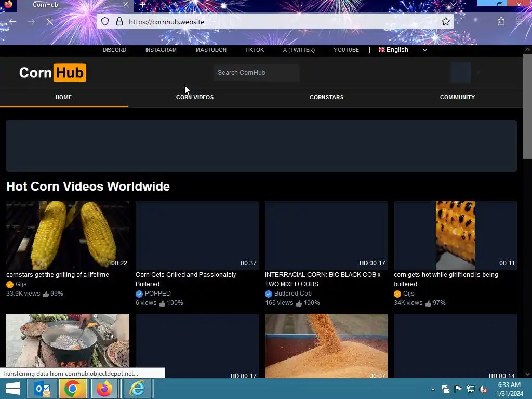Open the grilled corn cobs thumbnail 00:22
Viewport: 532px width, 399px height.
[68, 235]
